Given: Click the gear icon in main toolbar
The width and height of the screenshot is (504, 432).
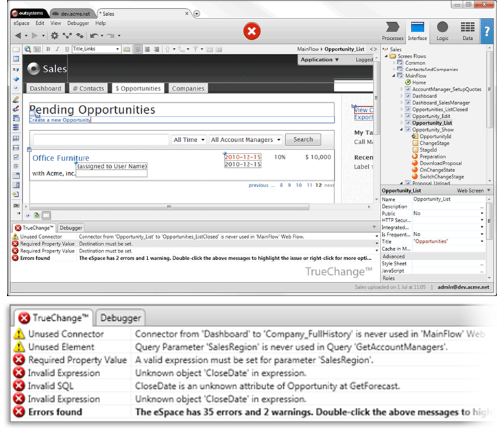Looking at the screenshot, I should point(55,36).
